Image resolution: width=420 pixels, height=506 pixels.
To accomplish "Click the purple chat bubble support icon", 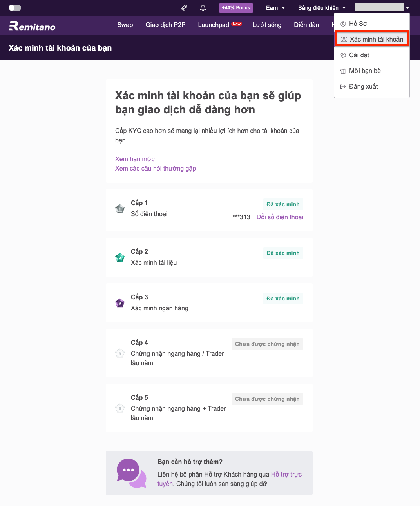I will point(132,473).
